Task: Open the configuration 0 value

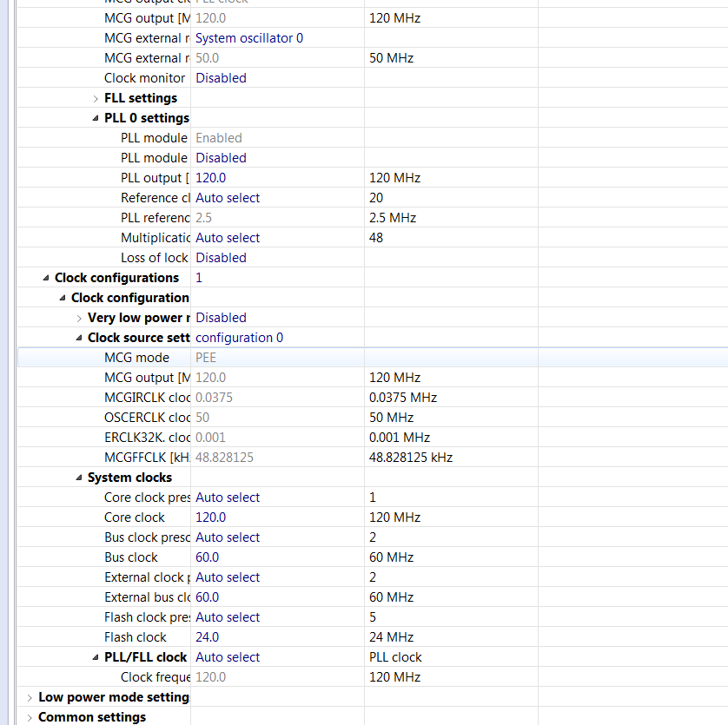Action: pyautogui.click(x=239, y=338)
